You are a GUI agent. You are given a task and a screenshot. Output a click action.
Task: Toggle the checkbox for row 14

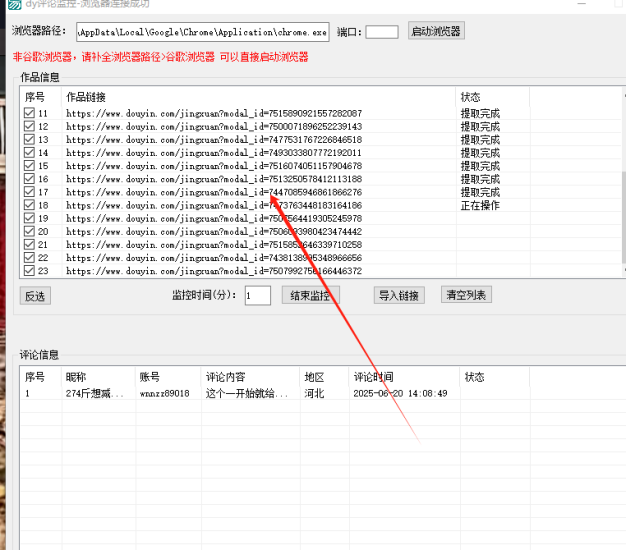tap(29, 152)
